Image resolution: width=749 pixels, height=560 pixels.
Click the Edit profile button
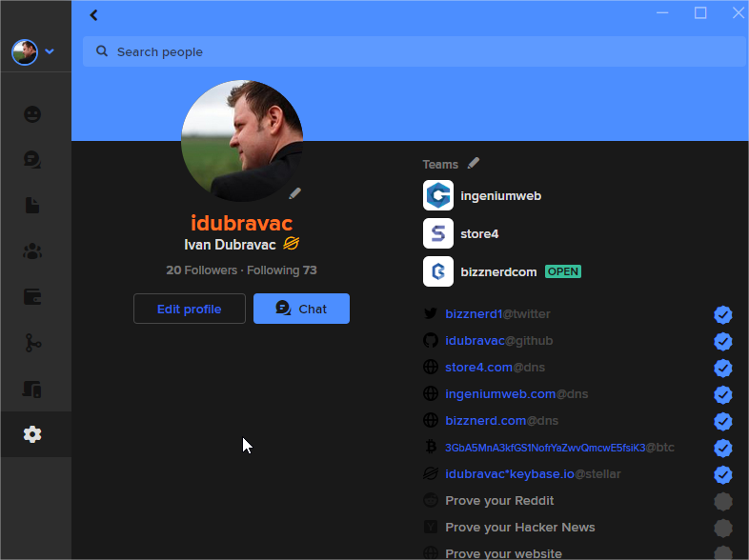[190, 309]
